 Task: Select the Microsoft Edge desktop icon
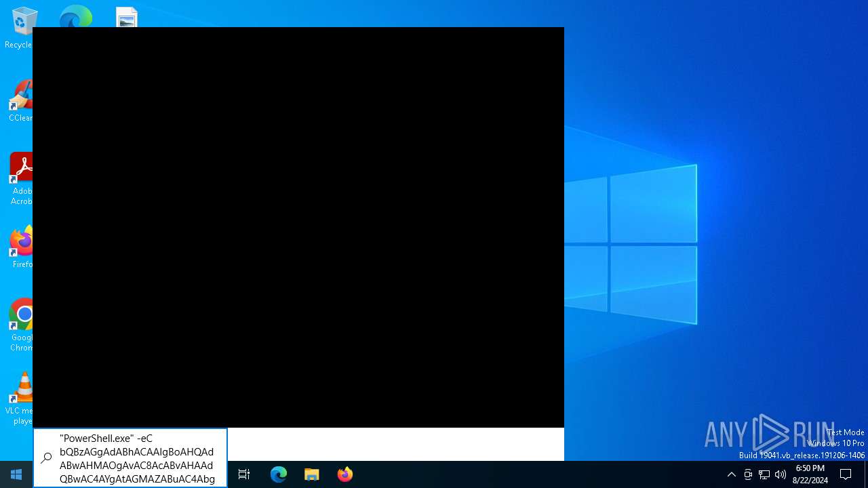tap(75, 16)
